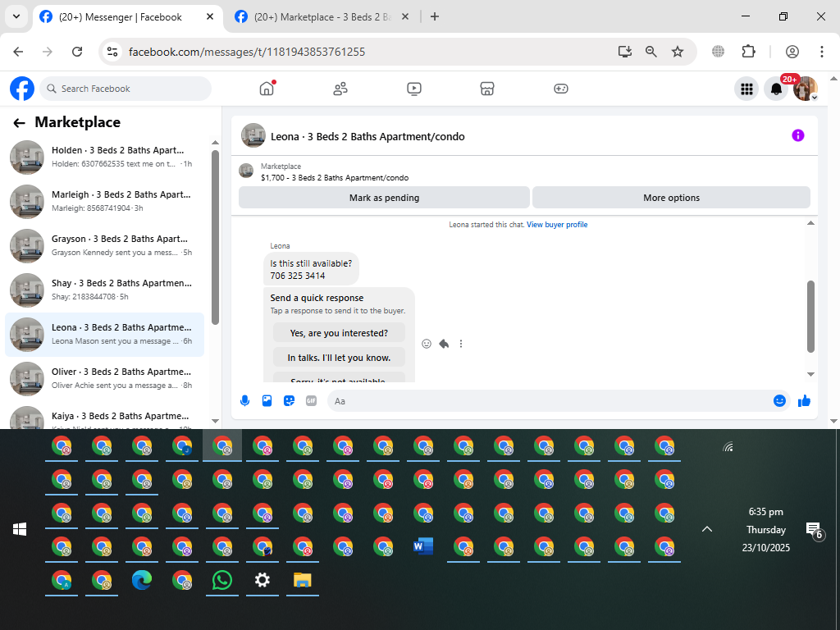Image resolution: width=840 pixels, height=630 pixels.
Task: Open File Explorer from taskbar
Action: [x=302, y=580]
